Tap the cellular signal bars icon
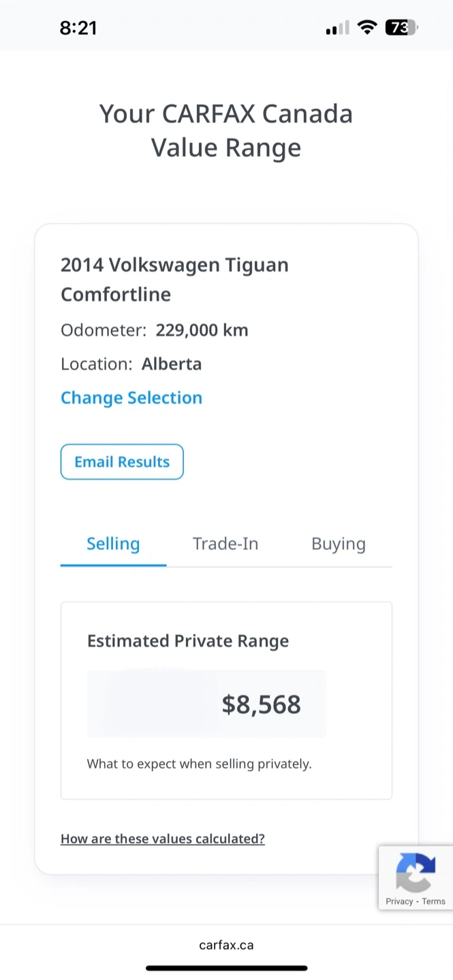The height and width of the screenshot is (980, 453). [337, 28]
